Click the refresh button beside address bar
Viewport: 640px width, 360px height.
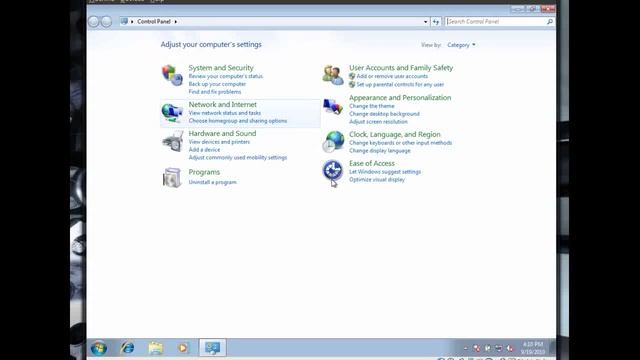(436, 22)
